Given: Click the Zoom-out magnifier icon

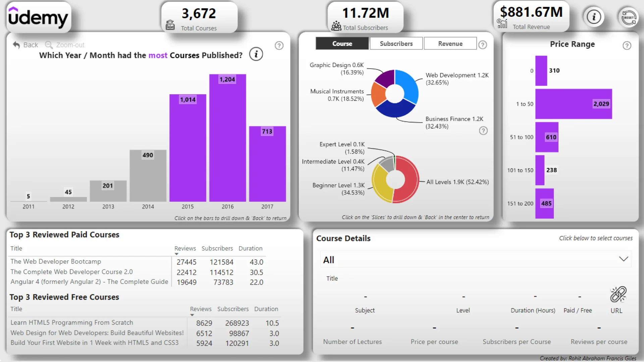Looking at the screenshot, I should pyautogui.click(x=49, y=45).
